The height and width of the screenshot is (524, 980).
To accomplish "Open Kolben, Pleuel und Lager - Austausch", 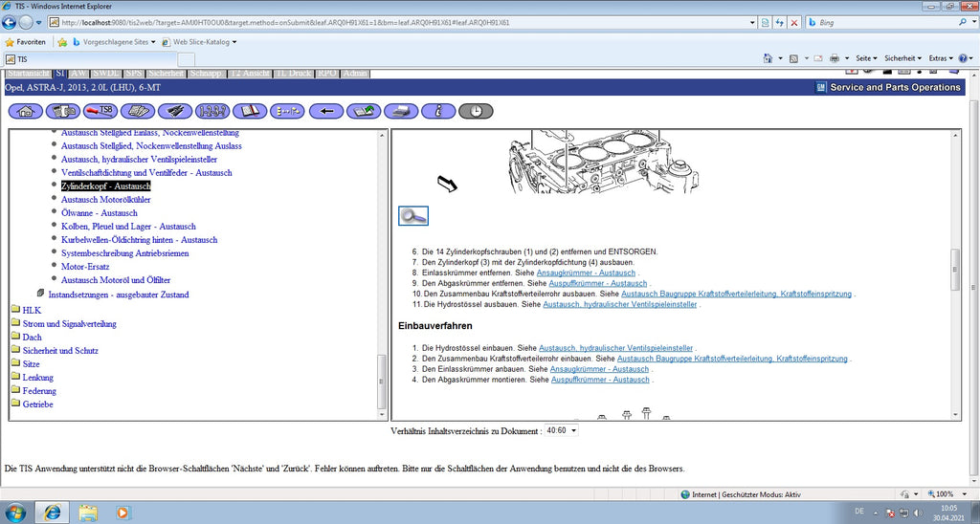I will (x=128, y=227).
